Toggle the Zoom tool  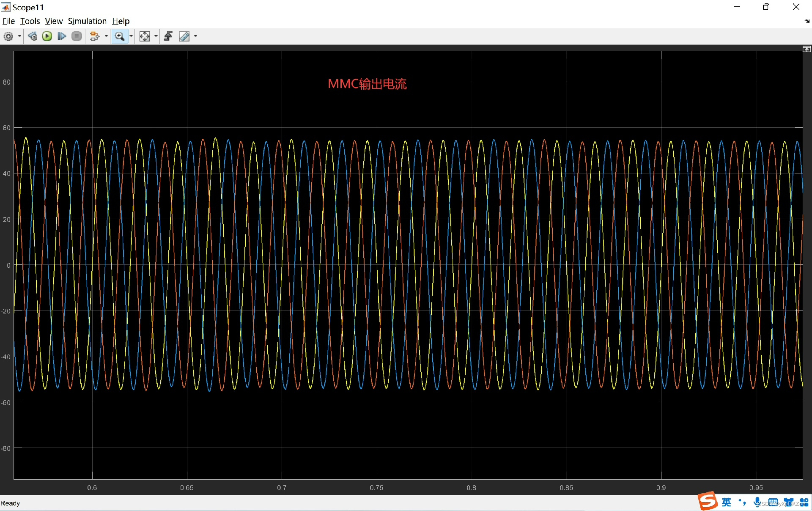(x=120, y=36)
